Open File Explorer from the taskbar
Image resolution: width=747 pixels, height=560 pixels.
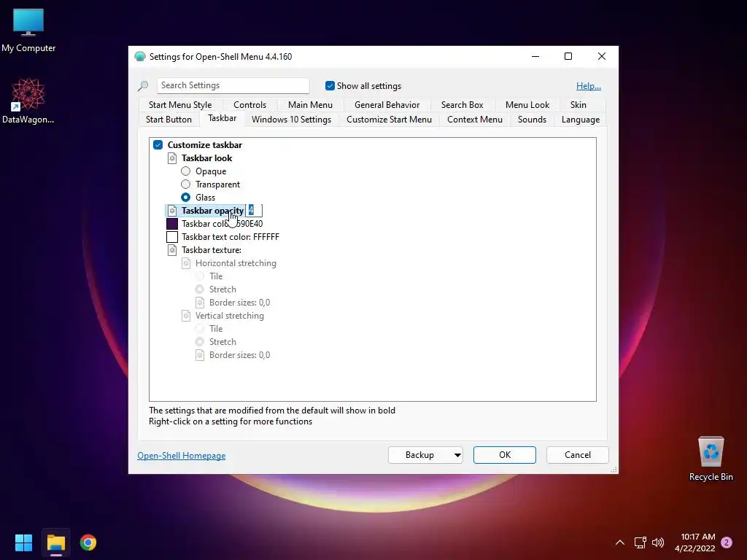[x=55, y=542]
